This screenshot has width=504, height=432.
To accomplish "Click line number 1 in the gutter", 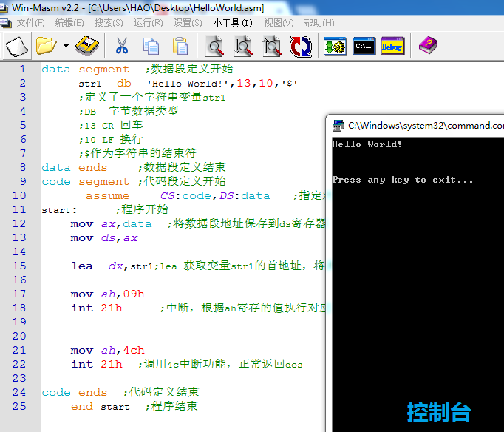I will click(x=22, y=69).
